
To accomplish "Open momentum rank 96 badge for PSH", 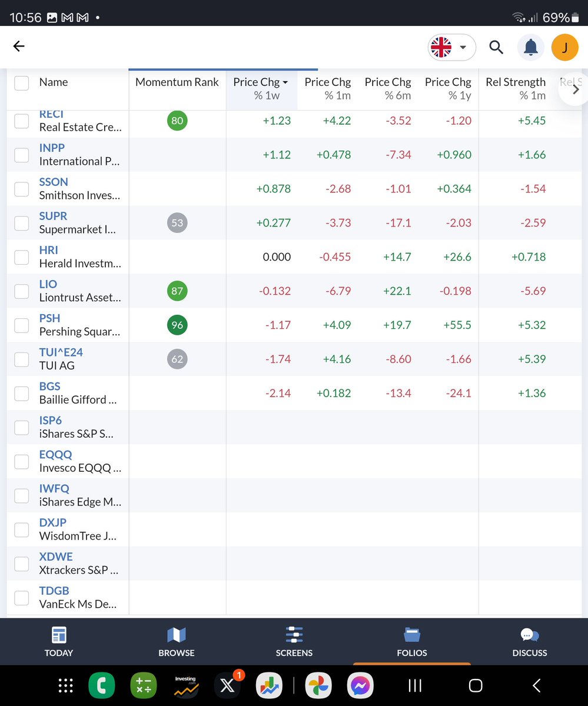I will pyautogui.click(x=177, y=325).
